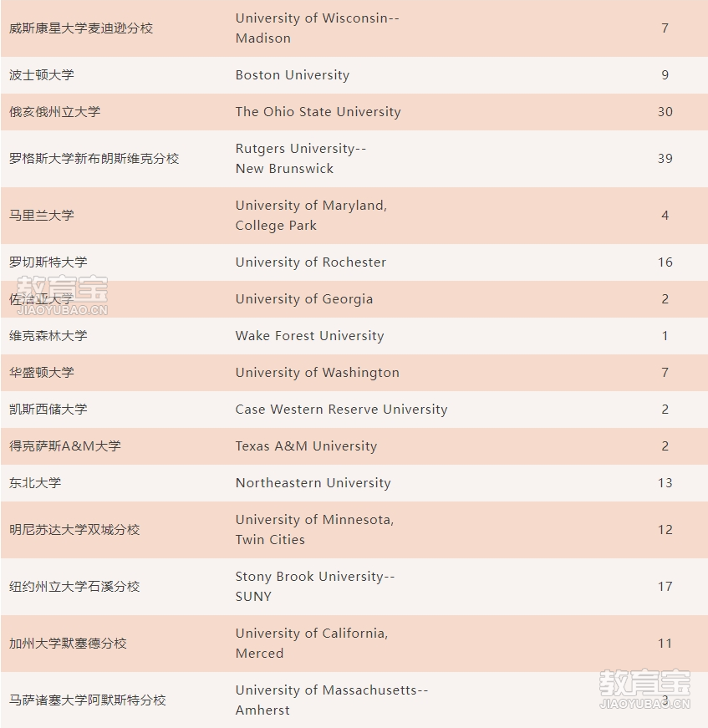The image size is (708, 728).
Task: Click Rutgers University--New Brunswick
Action: [x=301, y=158]
